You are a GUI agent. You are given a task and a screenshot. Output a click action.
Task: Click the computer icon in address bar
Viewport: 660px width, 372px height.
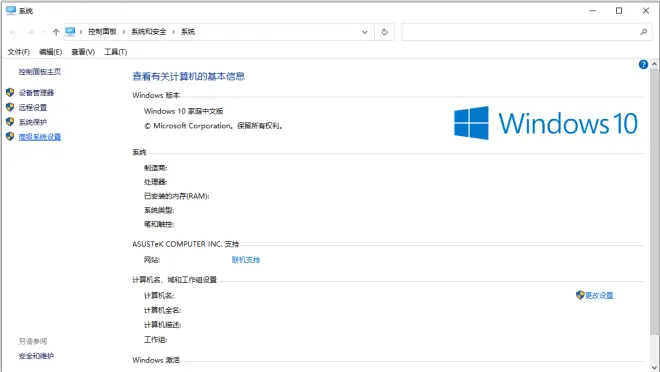coord(70,32)
